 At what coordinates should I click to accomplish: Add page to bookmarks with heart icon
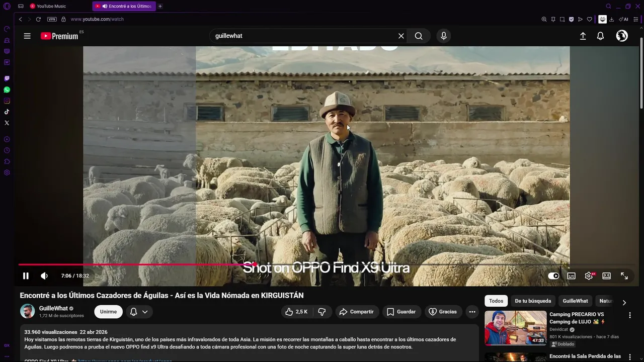(589, 19)
